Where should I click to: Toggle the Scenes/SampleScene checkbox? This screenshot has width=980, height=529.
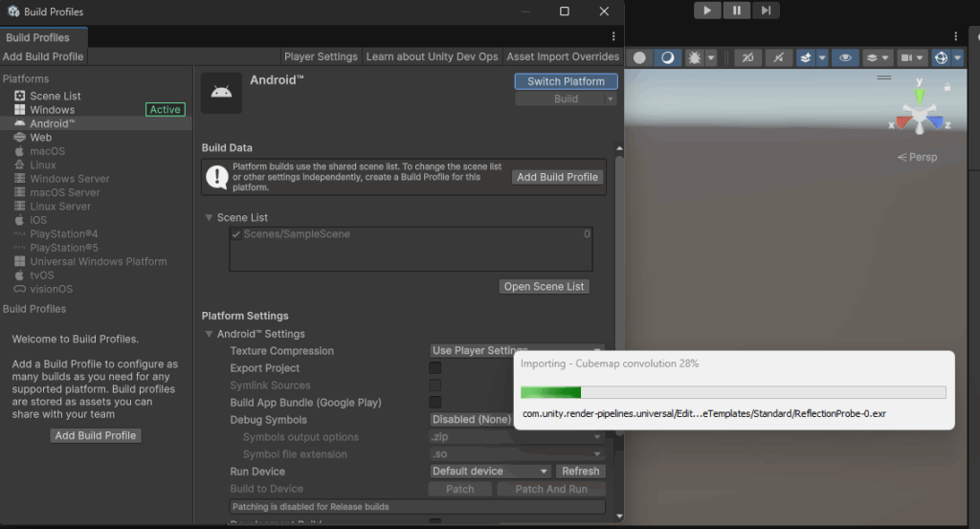(236, 234)
